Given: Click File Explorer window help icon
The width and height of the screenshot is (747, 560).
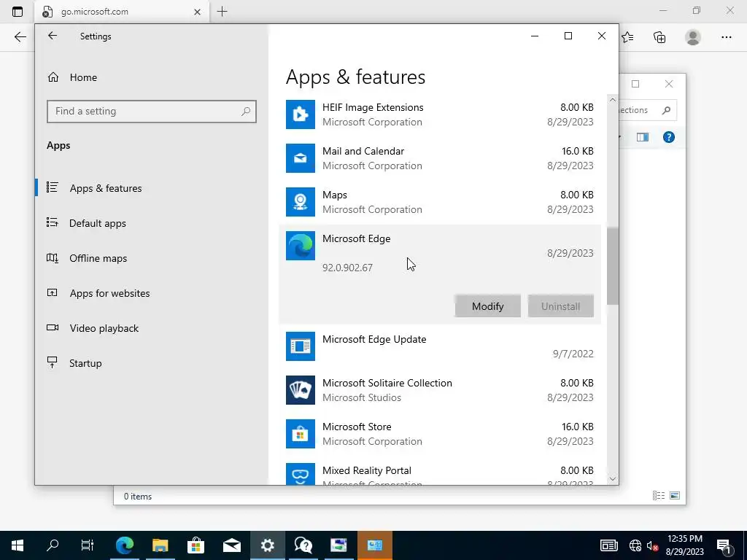Looking at the screenshot, I should click(x=669, y=137).
